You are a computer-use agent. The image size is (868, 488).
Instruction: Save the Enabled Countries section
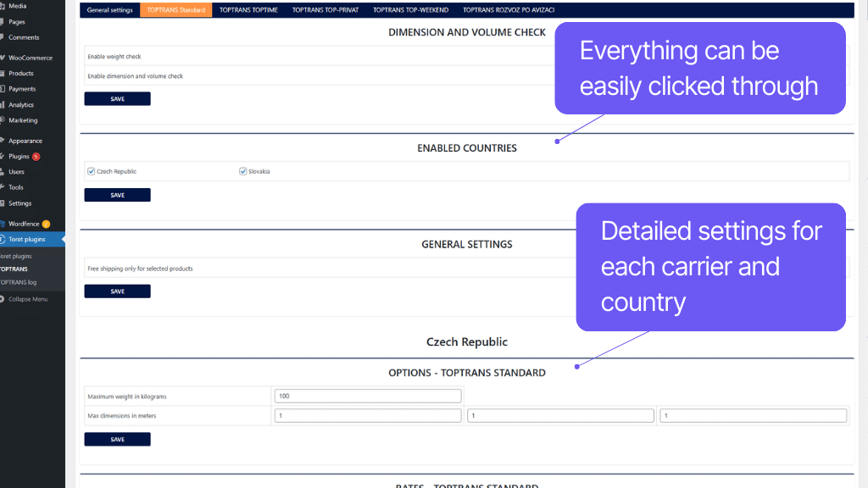[x=117, y=196]
